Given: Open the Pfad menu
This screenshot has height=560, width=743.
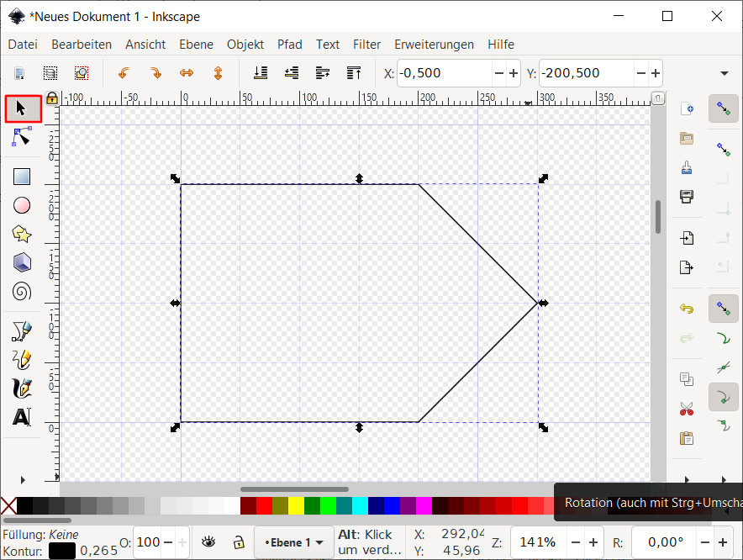Looking at the screenshot, I should 289,45.
